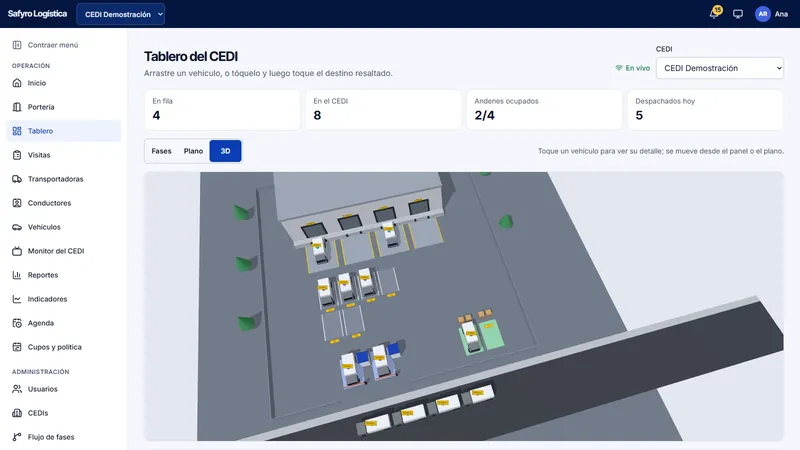Open Transportadoras via truck icon

[x=17, y=179]
